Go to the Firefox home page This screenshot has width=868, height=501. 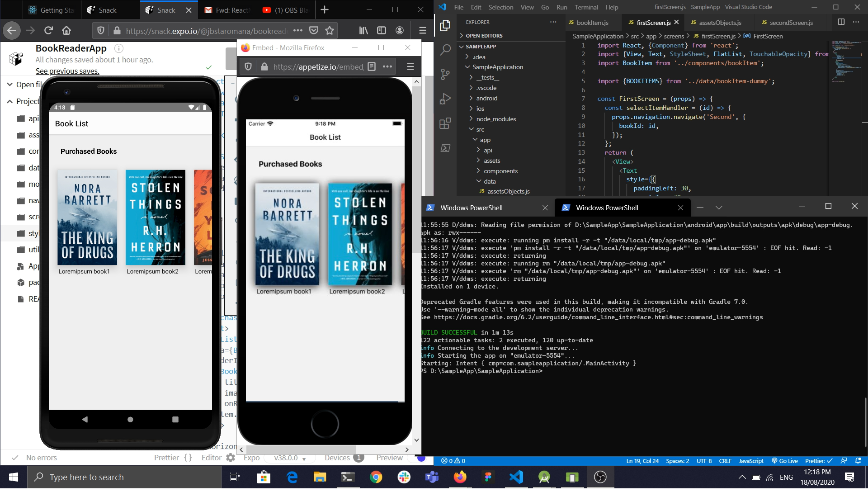[x=66, y=30]
